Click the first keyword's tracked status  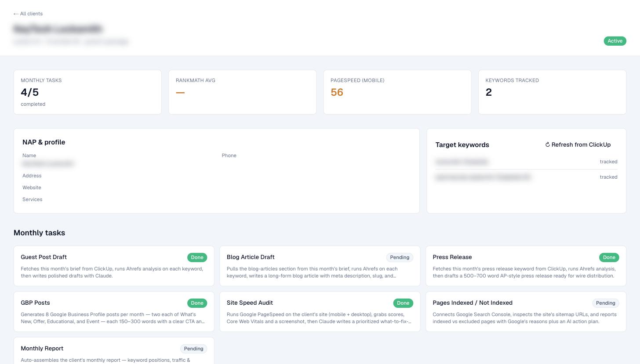coord(608,162)
